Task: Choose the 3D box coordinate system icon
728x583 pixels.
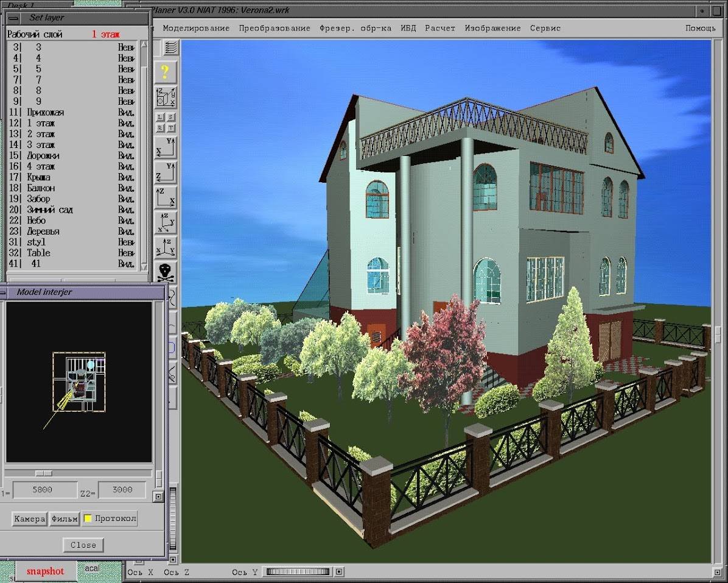Action: click(166, 97)
